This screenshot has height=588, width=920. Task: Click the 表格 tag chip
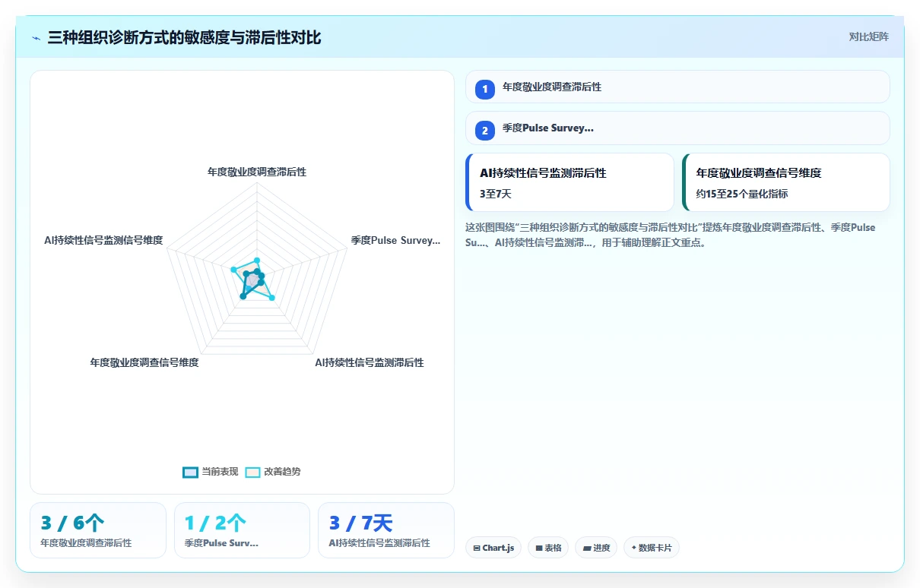click(548, 548)
